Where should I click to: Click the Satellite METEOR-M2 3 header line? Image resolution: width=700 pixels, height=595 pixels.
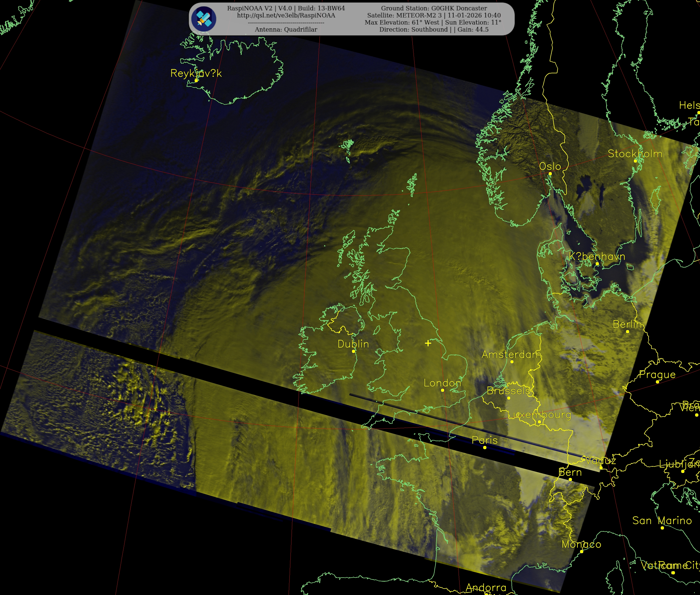434,15
